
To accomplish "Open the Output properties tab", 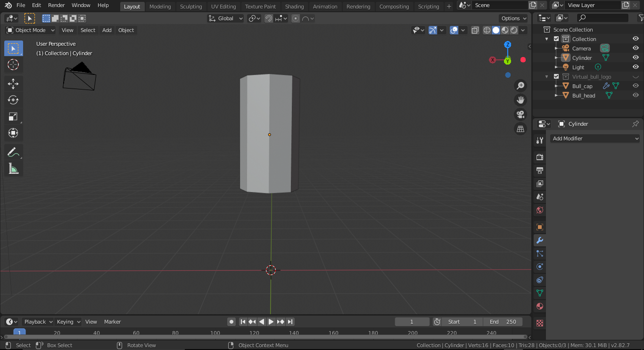I will (540, 170).
